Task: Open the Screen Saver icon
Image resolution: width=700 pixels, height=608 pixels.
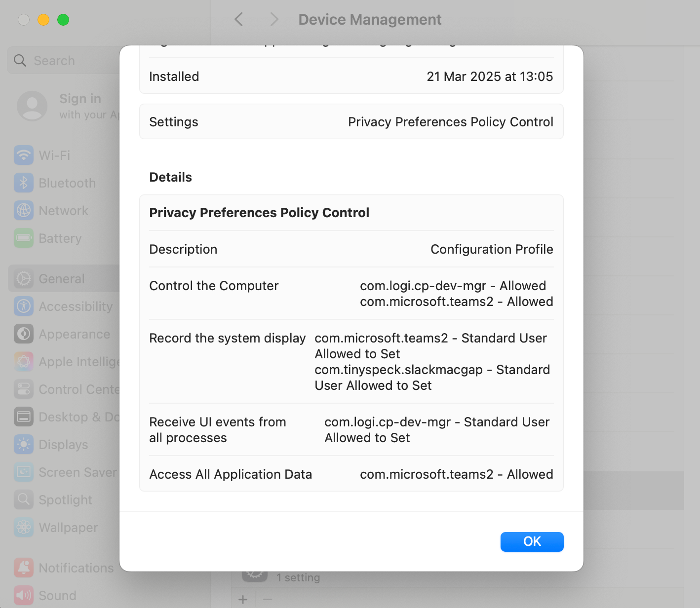Action: pos(24,472)
